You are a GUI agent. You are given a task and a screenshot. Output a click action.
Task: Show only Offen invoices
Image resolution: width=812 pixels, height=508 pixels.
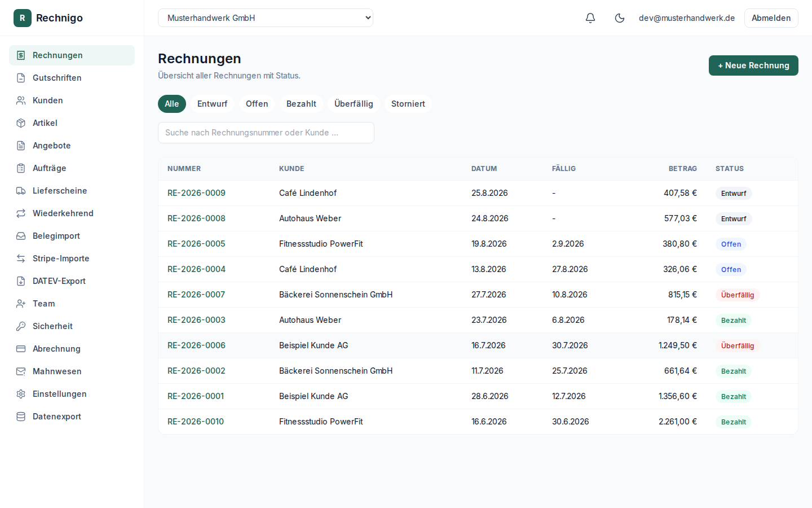click(x=257, y=104)
